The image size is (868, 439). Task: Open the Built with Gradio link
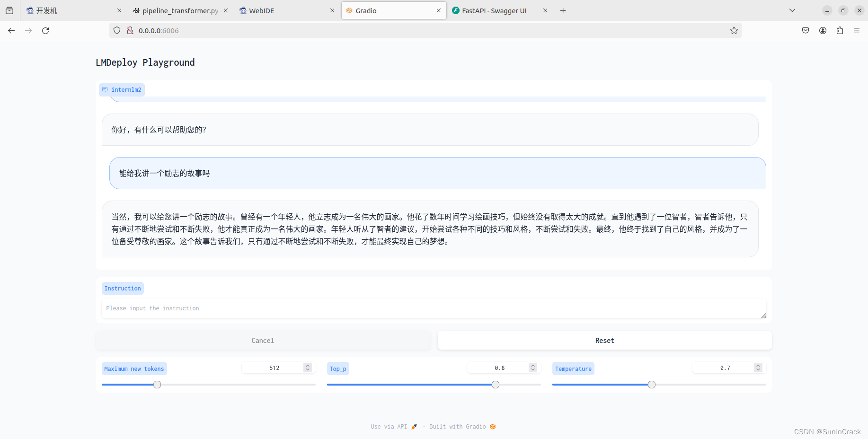coord(462,427)
